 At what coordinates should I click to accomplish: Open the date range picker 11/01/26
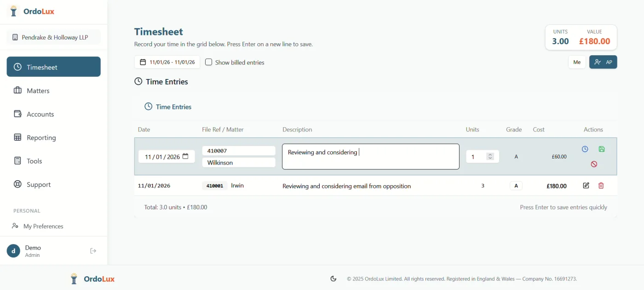tap(167, 62)
